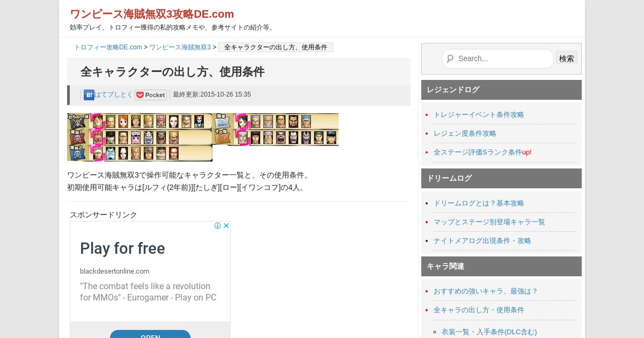Open the ad info icon
The height and width of the screenshot is (338, 644).
point(218,226)
